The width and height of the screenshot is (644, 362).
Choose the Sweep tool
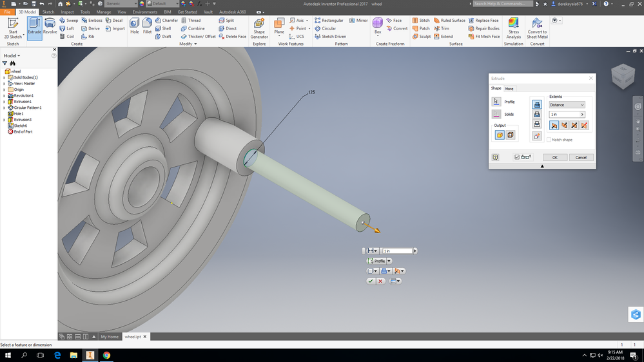(68, 20)
